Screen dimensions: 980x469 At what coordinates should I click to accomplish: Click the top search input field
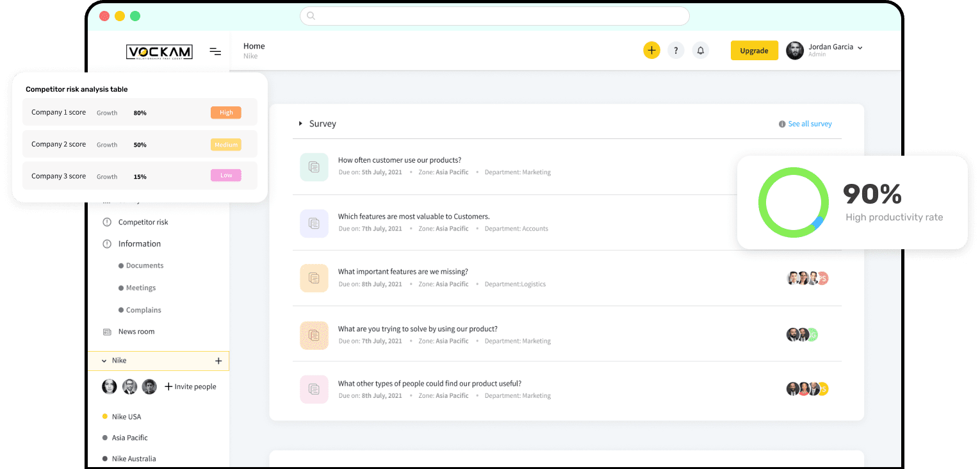494,16
